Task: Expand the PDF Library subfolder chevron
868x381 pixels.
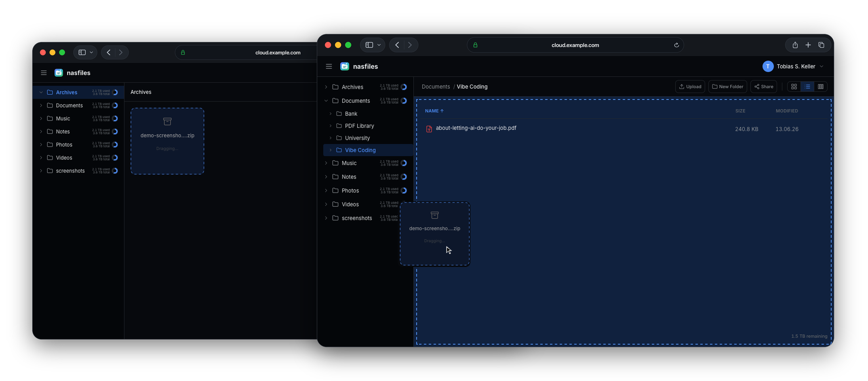Action: click(x=331, y=126)
